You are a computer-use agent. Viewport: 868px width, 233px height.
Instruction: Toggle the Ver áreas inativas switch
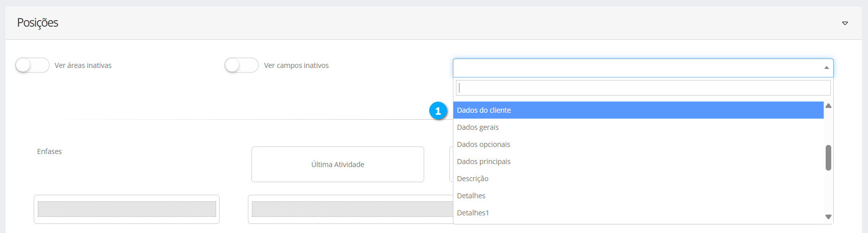click(32, 65)
